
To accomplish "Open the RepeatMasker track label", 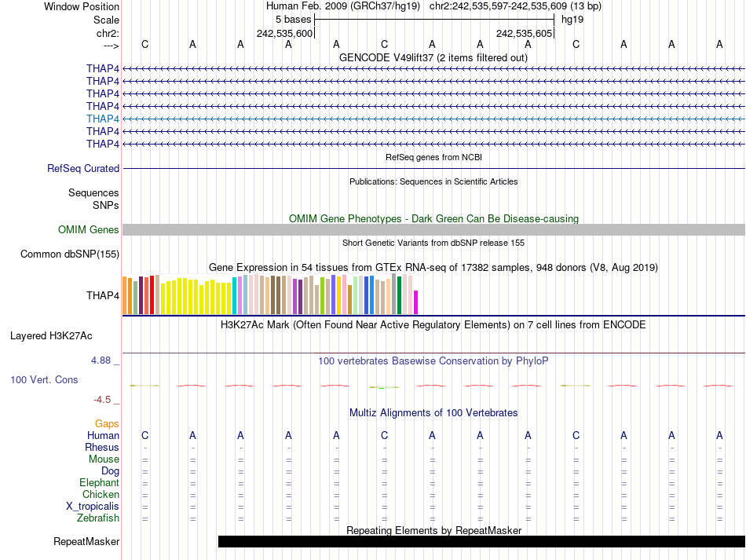I will pos(86,541).
